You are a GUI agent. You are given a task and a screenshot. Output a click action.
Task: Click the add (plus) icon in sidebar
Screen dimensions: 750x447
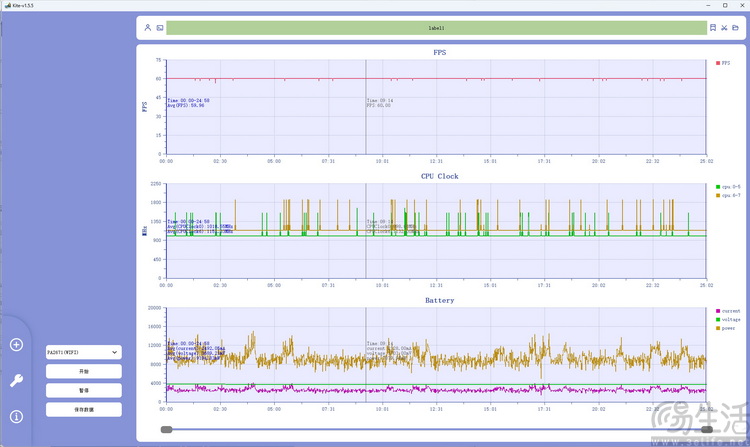click(16, 345)
